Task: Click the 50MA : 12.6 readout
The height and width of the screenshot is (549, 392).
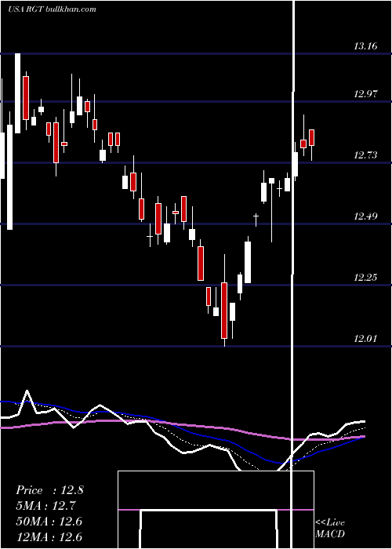Action: point(49,522)
